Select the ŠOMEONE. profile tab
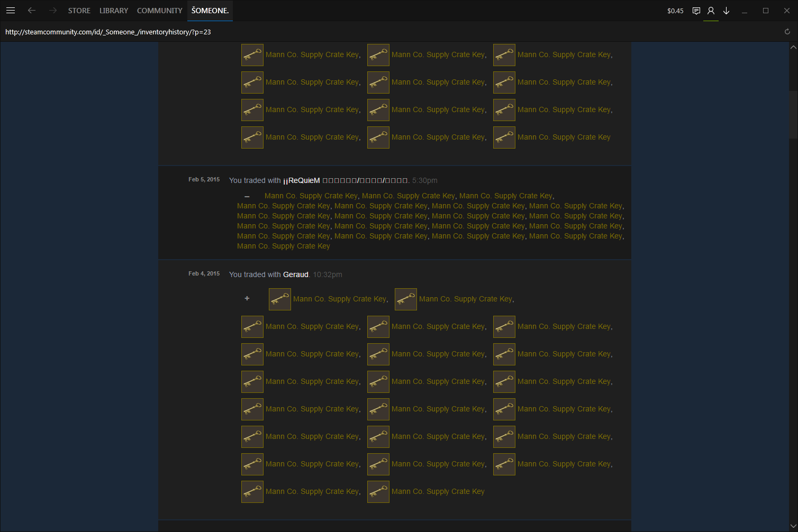Screen dimensions: 798x532 tap(210, 11)
